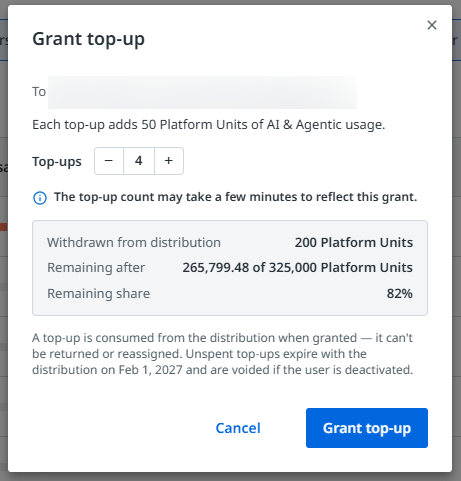Click the "Top-ups" label
This screenshot has width=461, height=481.
click(x=57, y=162)
